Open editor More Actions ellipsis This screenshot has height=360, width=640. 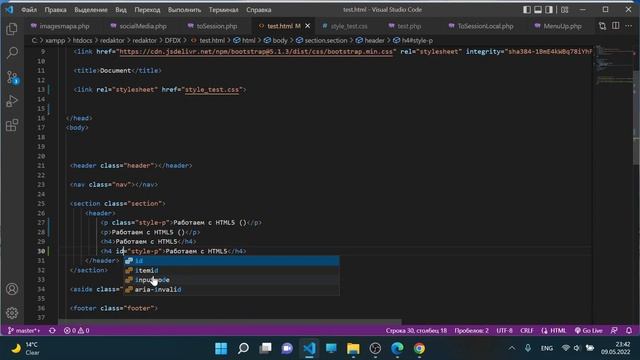tap(629, 26)
